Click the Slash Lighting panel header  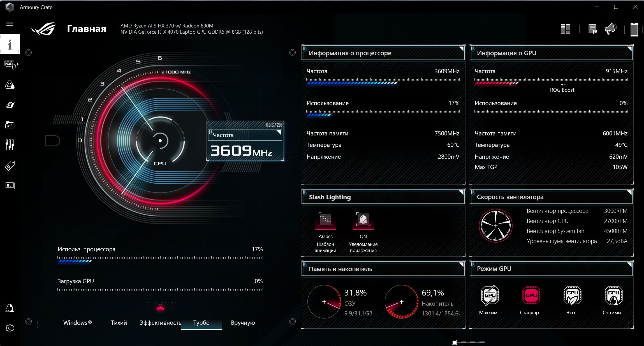(x=383, y=197)
